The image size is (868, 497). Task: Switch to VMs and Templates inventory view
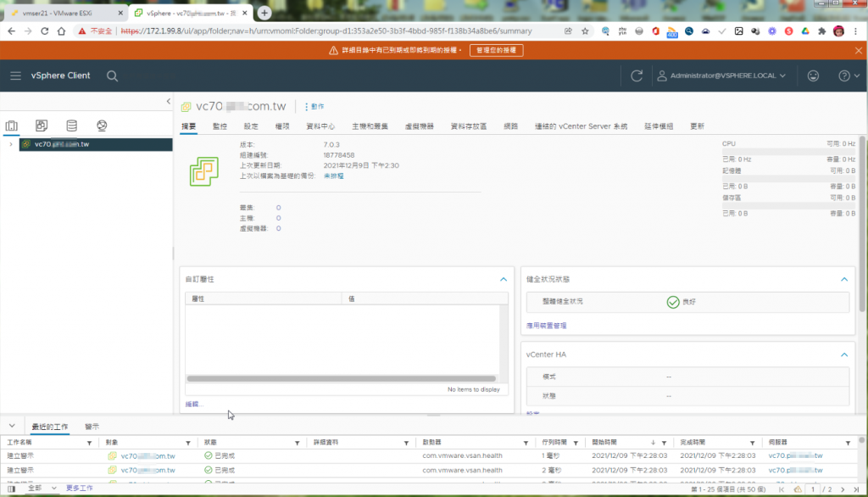42,126
